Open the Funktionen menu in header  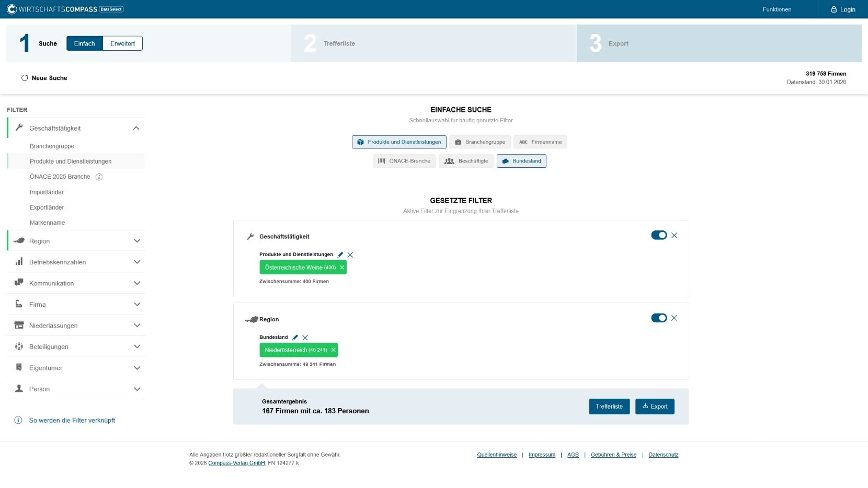[776, 9]
